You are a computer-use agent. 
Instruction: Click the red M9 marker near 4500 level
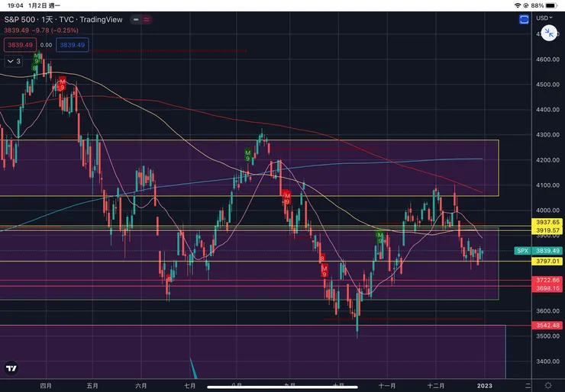[62, 84]
